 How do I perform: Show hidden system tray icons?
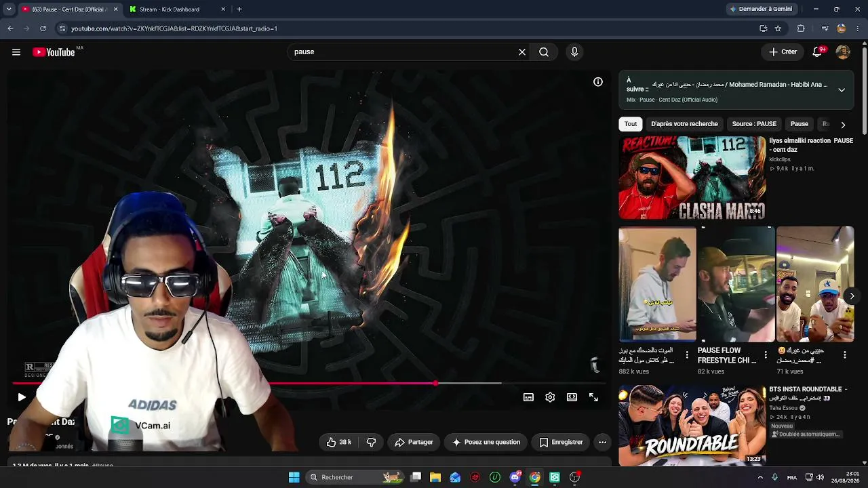tap(760, 477)
